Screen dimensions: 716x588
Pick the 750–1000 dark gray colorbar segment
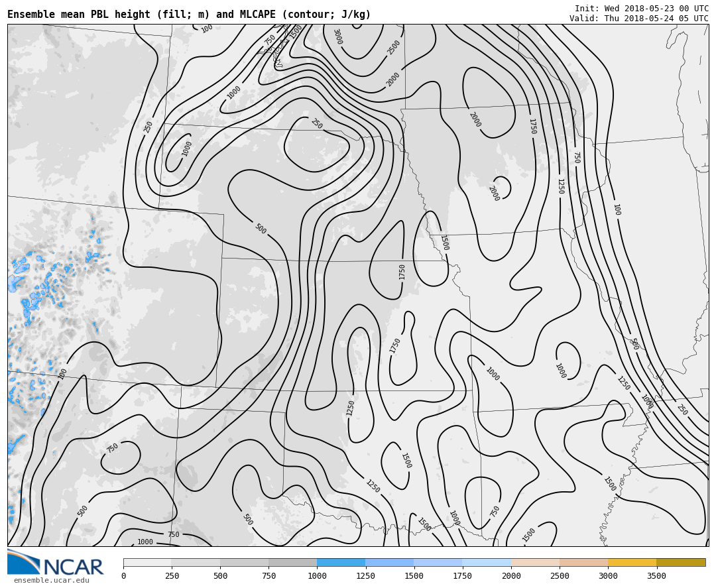(x=293, y=562)
